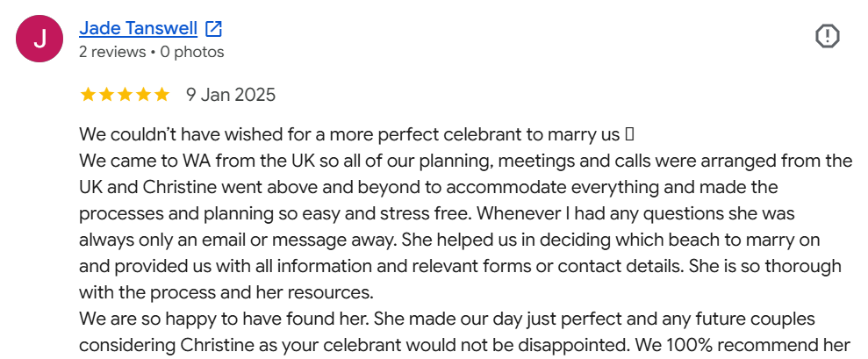Click the pink J profile avatar
This screenshot has height=359, width=868.
point(39,39)
